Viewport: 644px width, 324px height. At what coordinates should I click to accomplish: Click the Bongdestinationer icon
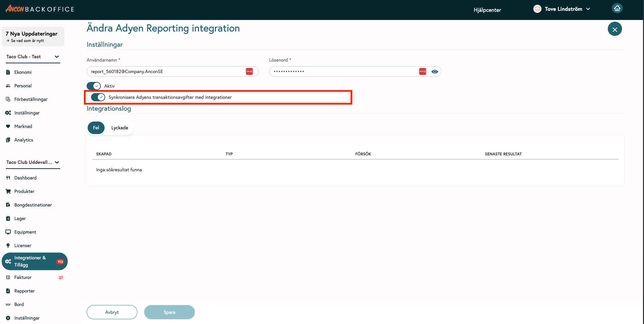pyautogui.click(x=8, y=205)
